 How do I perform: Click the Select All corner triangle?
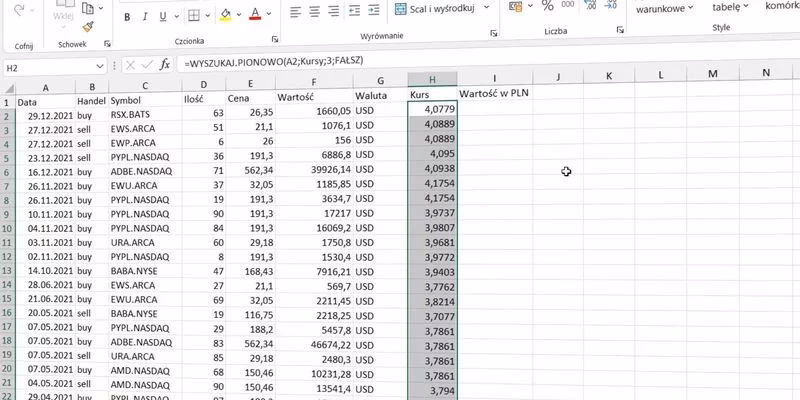pos(8,89)
